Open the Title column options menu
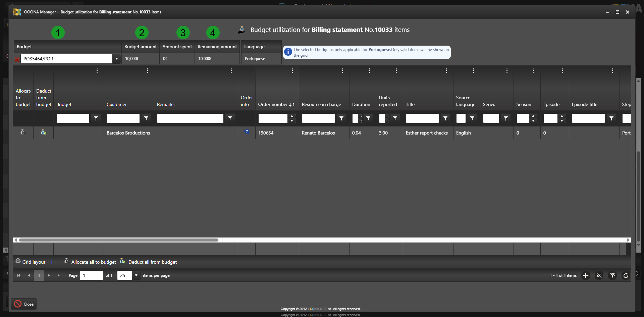 coord(446,71)
